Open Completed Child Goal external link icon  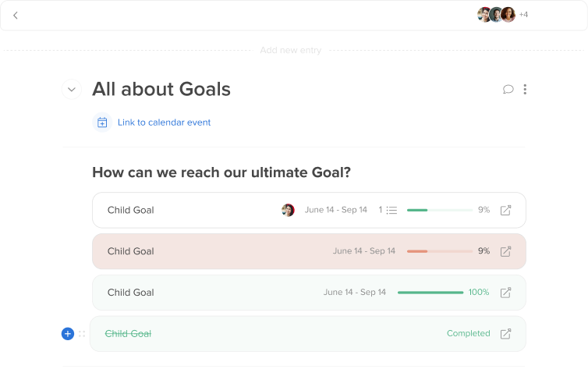[x=505, y=334]
